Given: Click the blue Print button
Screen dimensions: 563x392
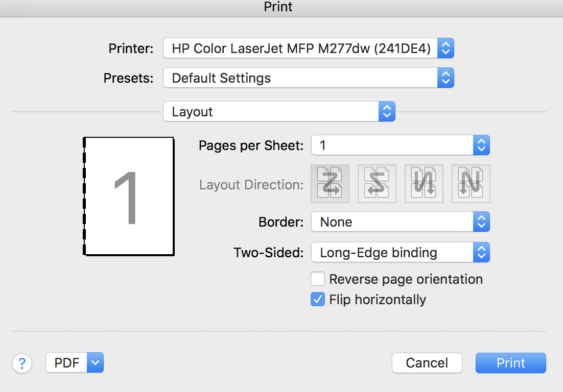Looking at the screenshot, I should click(x=511, y=363).
